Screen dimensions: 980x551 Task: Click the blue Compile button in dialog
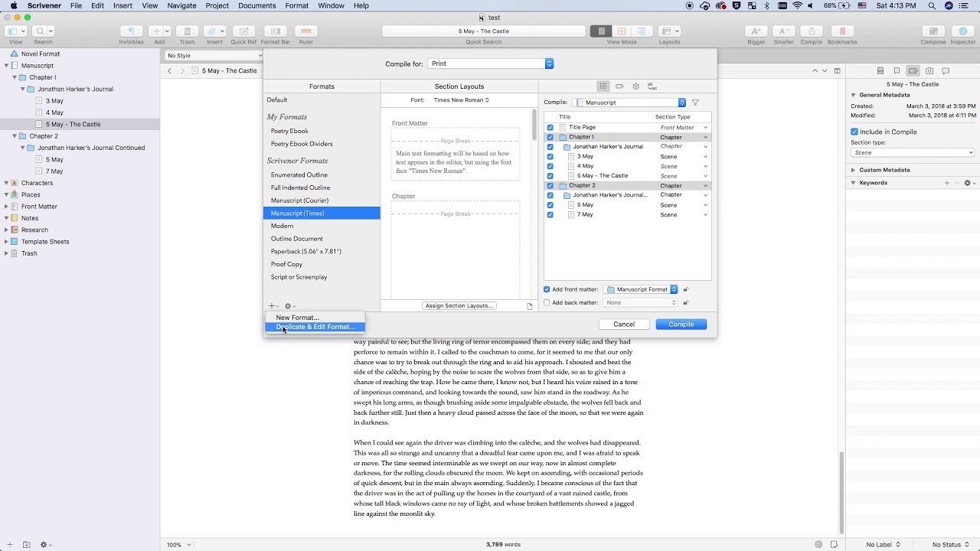point(681,324)
